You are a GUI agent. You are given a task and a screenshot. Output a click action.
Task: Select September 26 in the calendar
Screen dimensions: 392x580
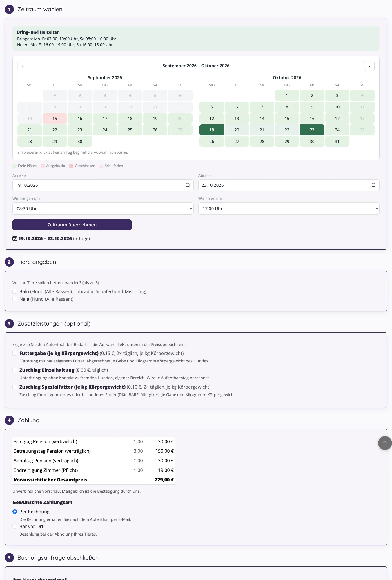pos(155,130)
